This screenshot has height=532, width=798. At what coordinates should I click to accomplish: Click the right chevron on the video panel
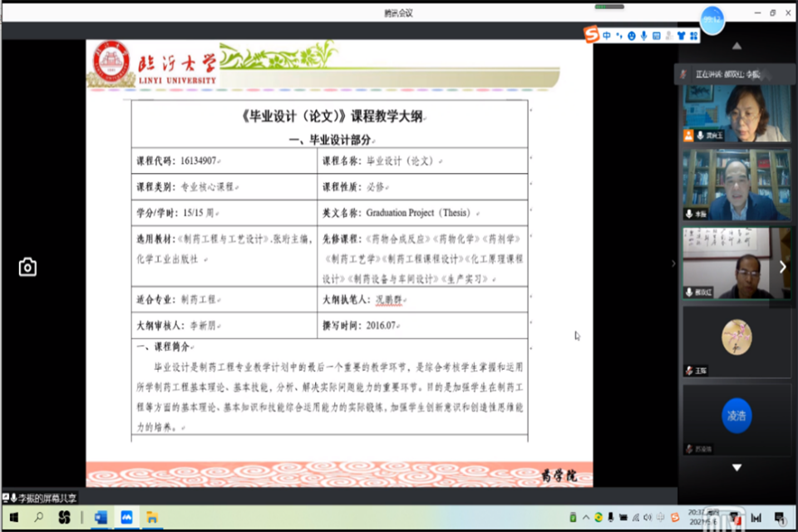[x=781, y=267]
